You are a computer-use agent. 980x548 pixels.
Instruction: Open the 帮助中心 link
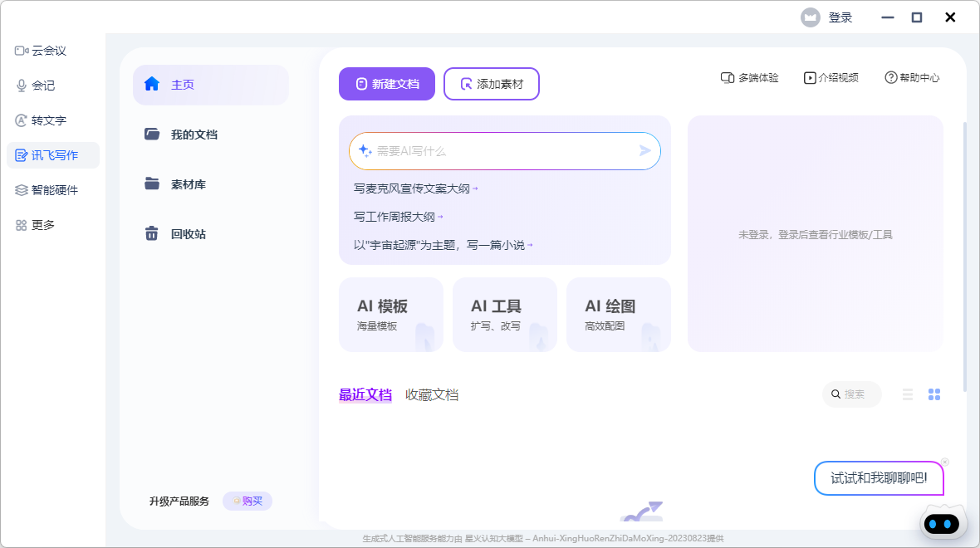[912, 77]
